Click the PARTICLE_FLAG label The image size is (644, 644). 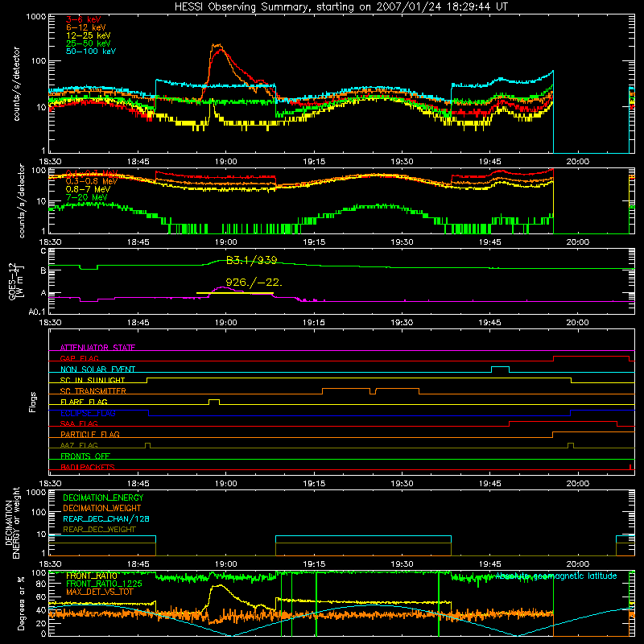click(x=90, y=434)
